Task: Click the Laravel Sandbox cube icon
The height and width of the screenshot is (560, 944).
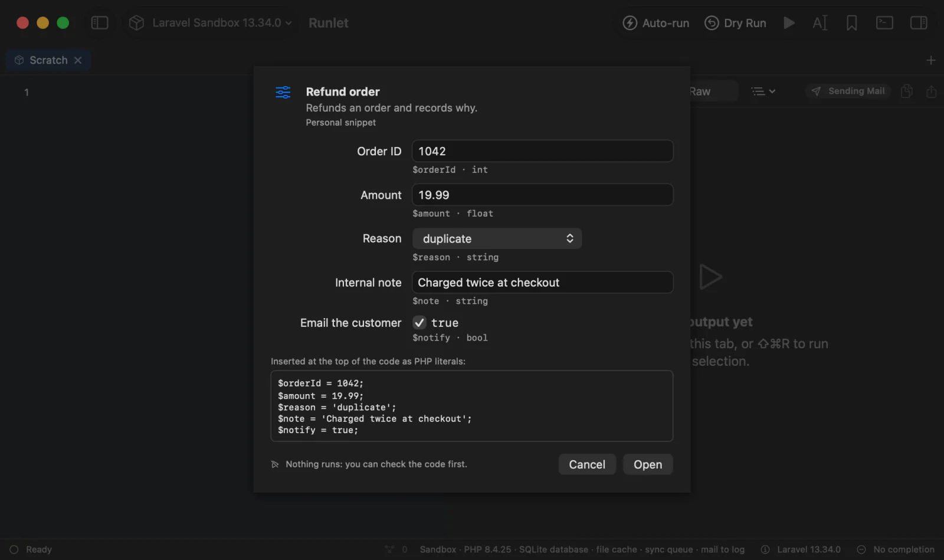Action: (136, 23)
